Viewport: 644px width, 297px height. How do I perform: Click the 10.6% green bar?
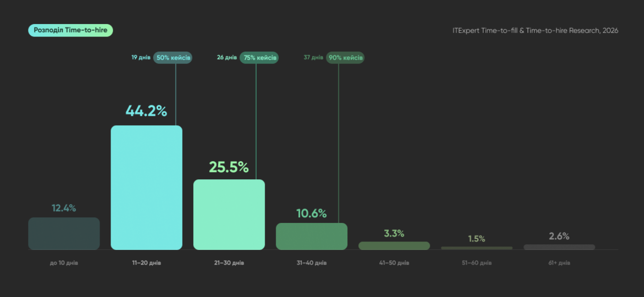pos(312,236)
